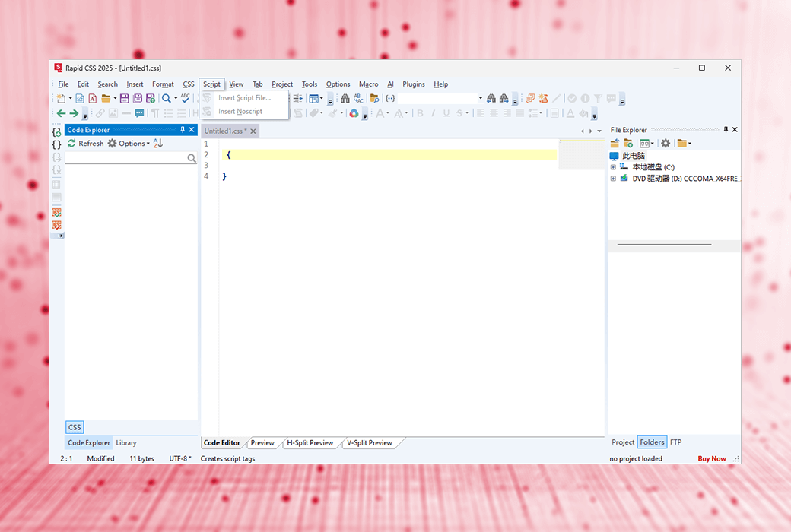Click the plain braces icon in left sidebar
Image resolution: width=791 pixels, height=532 pixels.
(x=56, y=144)
